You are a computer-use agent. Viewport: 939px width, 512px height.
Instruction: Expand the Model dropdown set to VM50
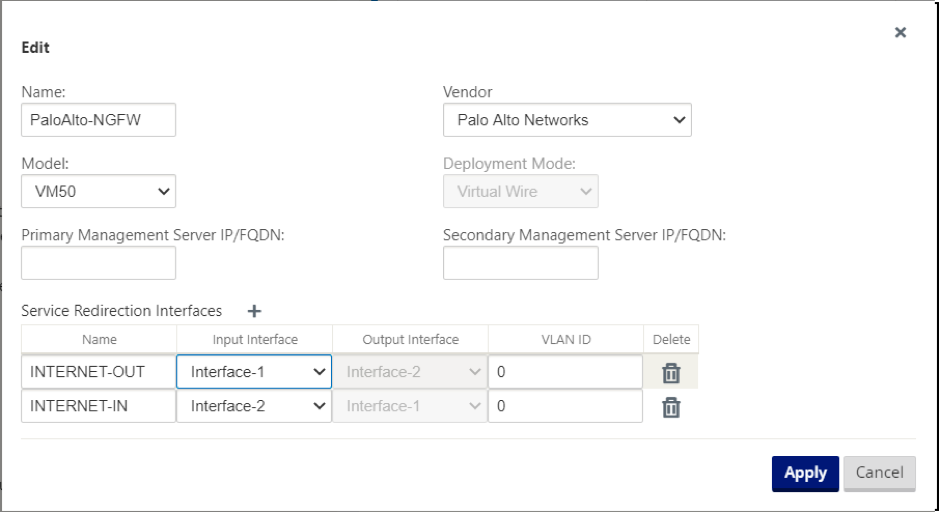98,191
